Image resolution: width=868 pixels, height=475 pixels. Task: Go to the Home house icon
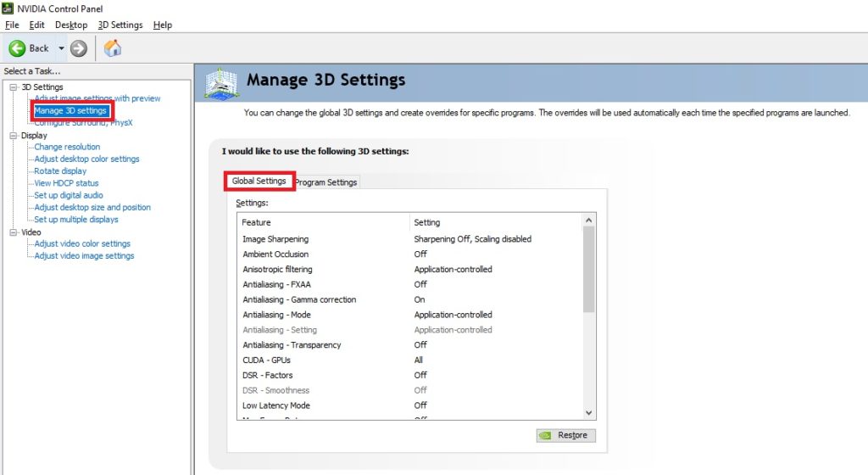113,48
